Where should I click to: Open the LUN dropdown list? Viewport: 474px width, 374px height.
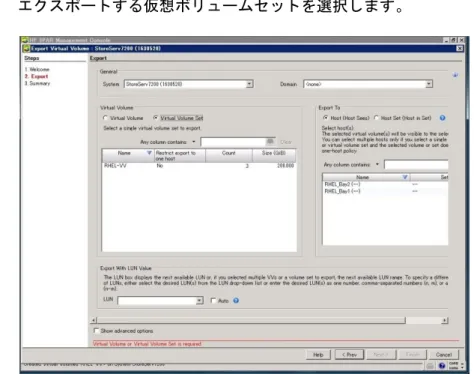[199, 301]
